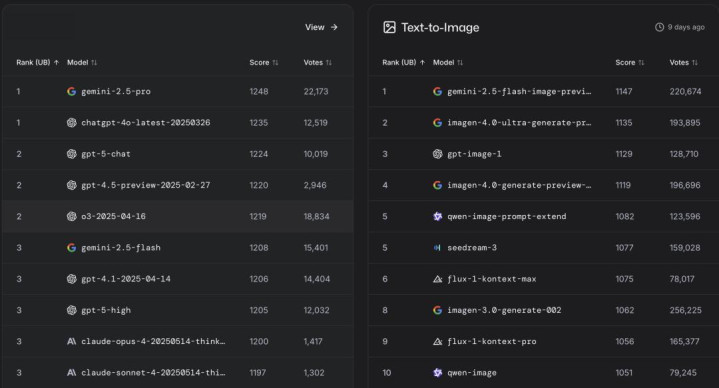Viewport: 719px width, 388px height.
Task: Click the 9 days ago timestamp
Action: [x=686, y=27]
